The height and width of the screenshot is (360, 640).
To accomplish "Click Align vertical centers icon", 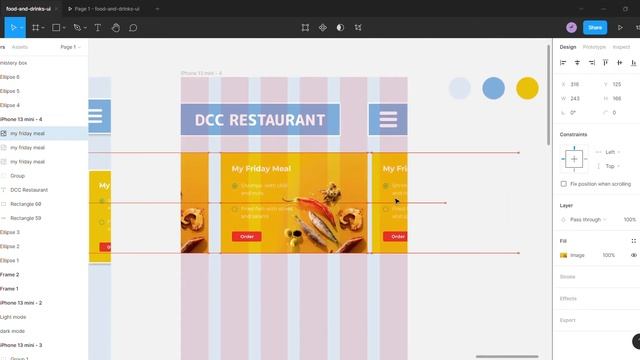I will click(x=620, y=62).
